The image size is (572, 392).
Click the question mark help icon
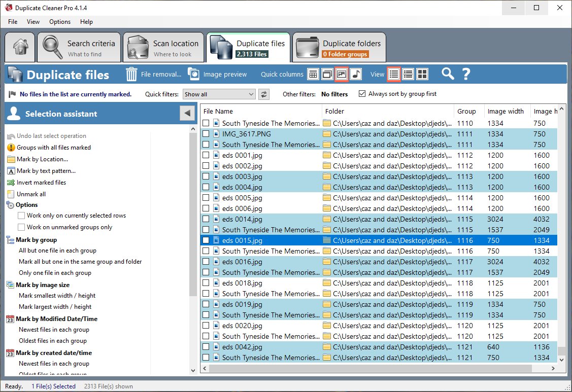tap(466, 75)
